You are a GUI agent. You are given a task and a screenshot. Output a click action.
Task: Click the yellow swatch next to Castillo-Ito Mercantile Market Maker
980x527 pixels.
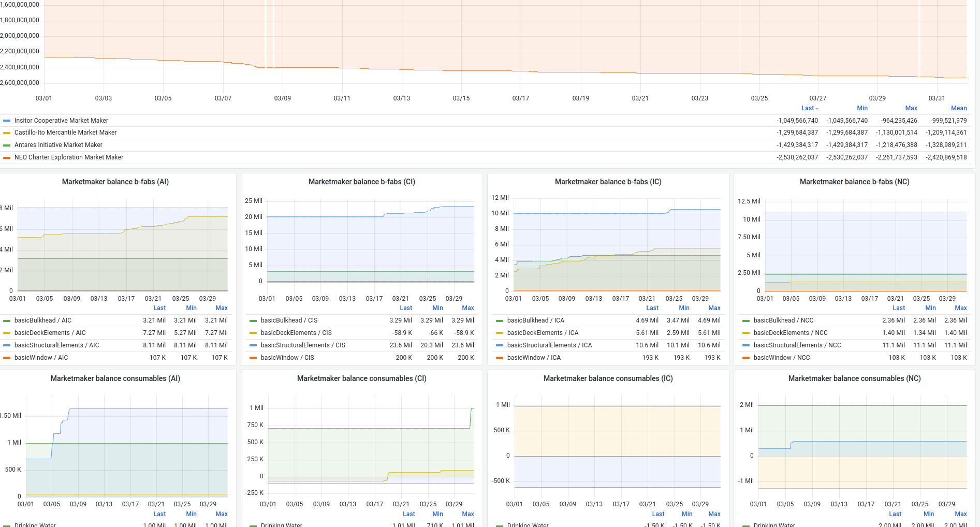pyautogui.click(x=7, y=133)
